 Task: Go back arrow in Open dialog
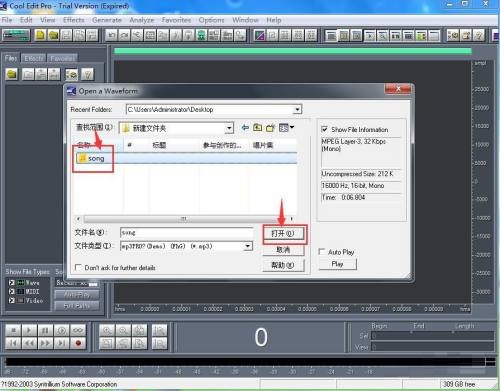245,128
